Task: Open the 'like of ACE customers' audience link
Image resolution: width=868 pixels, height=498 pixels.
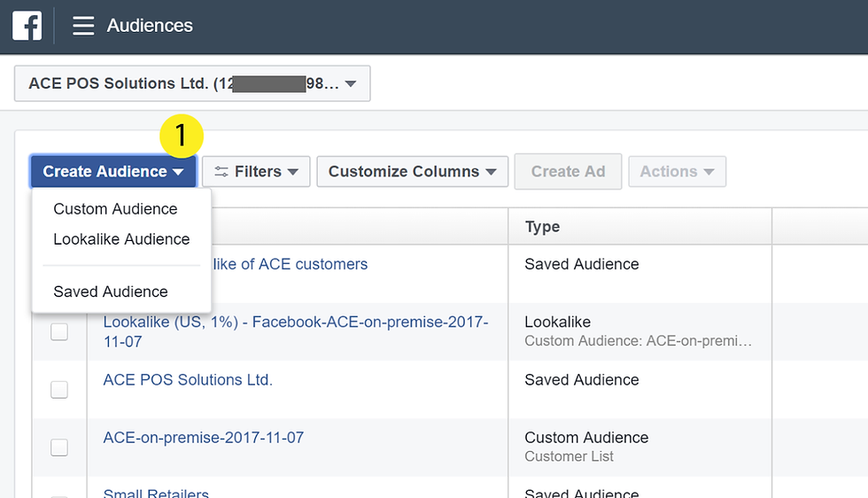Action: (x=291, y=264)
